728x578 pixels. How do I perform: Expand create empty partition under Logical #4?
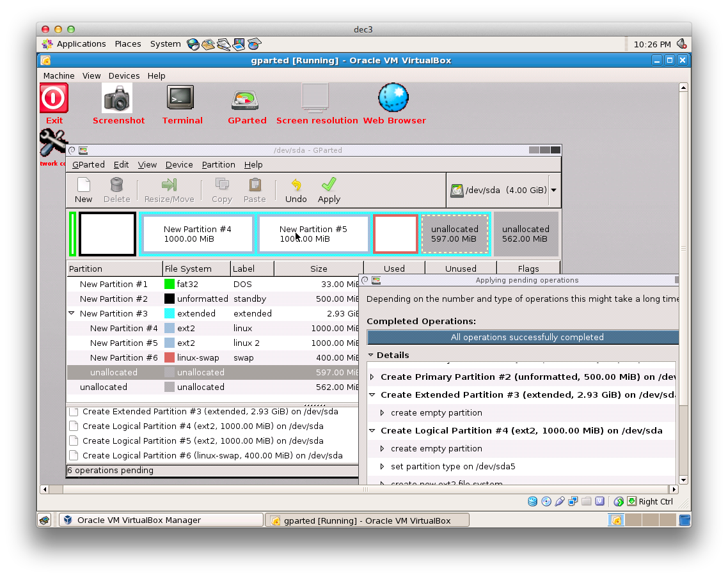coord(382,449)
